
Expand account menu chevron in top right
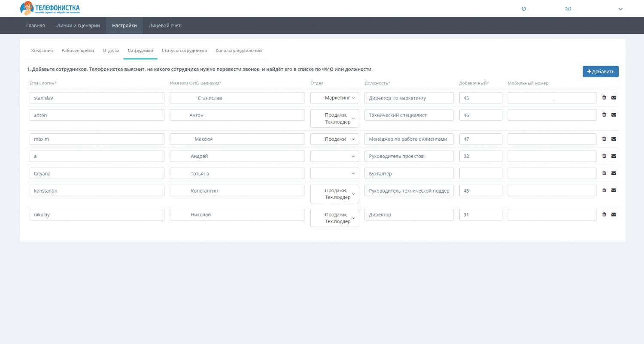click(x=620, y=9)
